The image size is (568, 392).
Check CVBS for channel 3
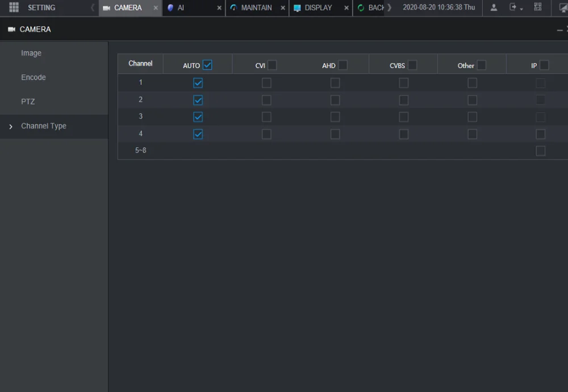(403, 117)
